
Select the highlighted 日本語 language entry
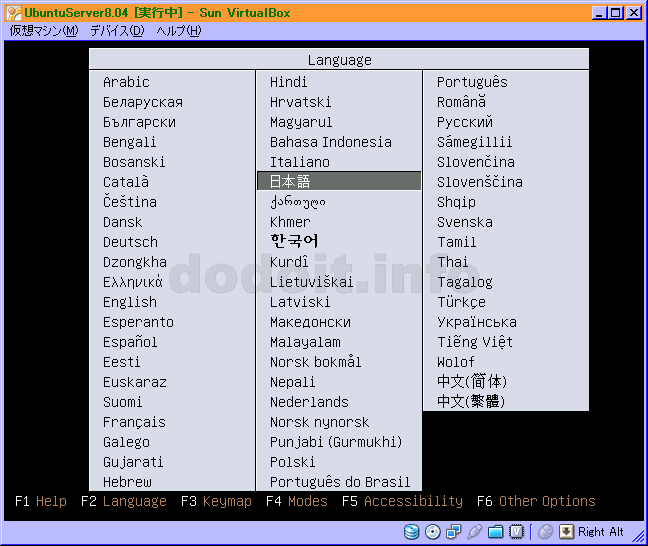[x=339, y=181]
